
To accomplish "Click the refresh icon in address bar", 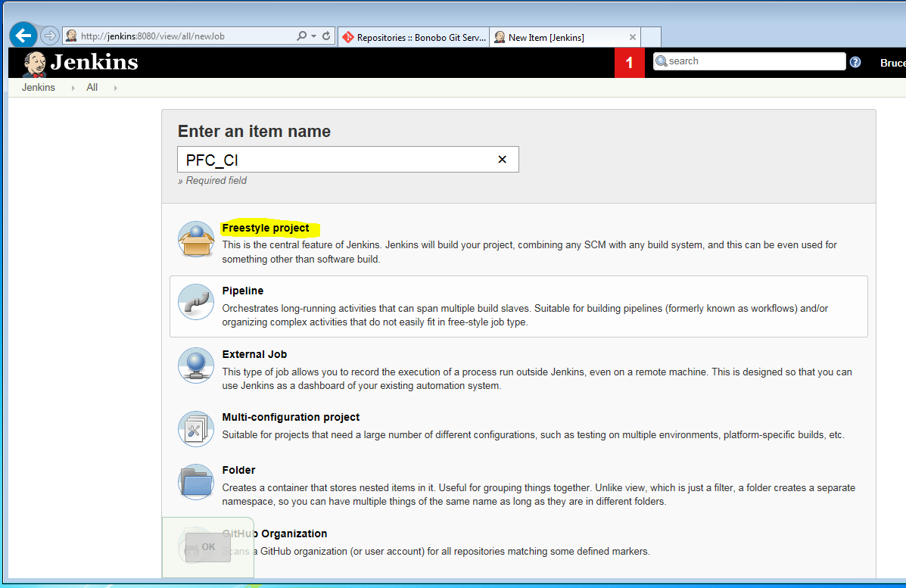I will [x=326, y=36].
